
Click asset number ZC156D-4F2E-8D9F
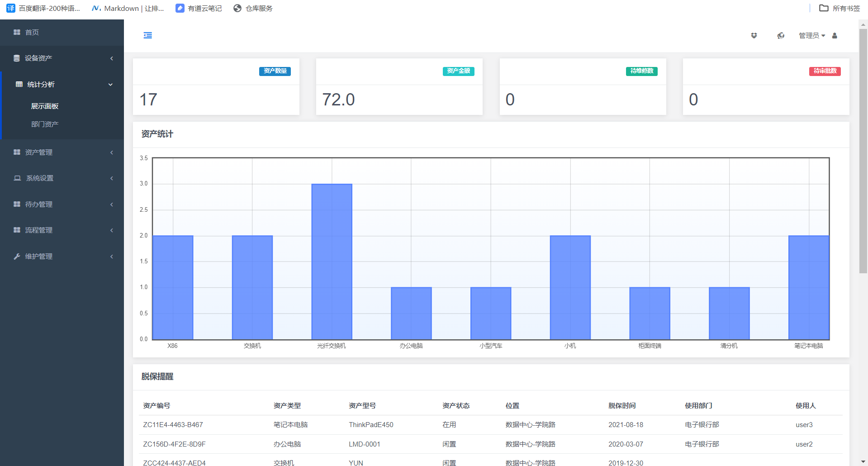(x=174, y=444)
